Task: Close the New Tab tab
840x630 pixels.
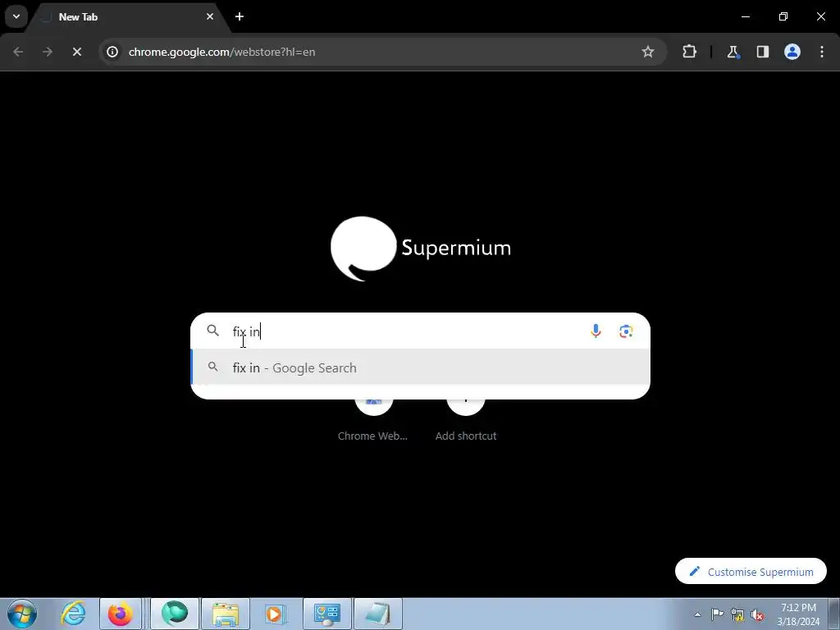Action: pyautogui.click(x=210, y=16)
